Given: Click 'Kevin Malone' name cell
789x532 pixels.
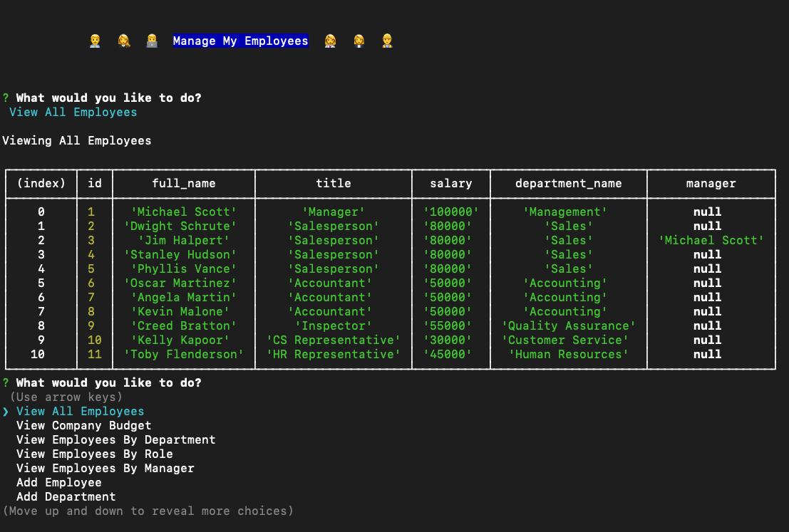Looking at the screenshot, I should click(180, 312).
